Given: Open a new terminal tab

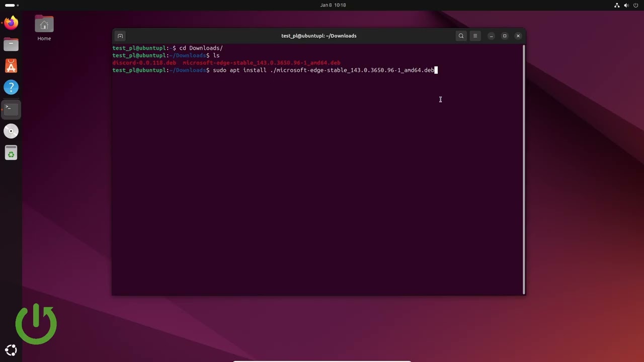Looking at the screenshot, I should [120, 36].
